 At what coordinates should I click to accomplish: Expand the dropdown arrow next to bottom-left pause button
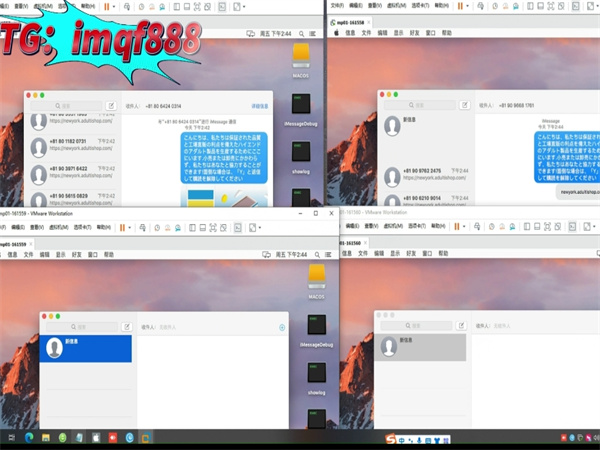coord(131,227)
